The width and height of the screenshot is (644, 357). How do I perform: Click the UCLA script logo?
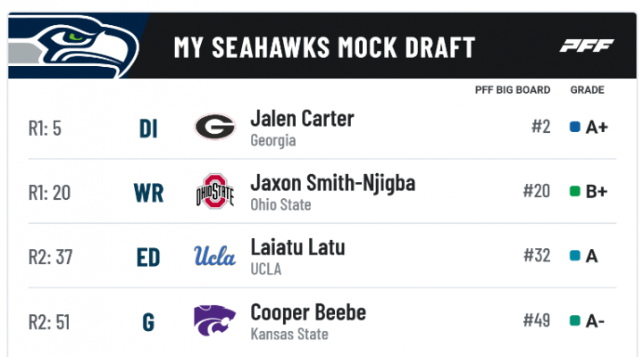[x=214, y=256]
